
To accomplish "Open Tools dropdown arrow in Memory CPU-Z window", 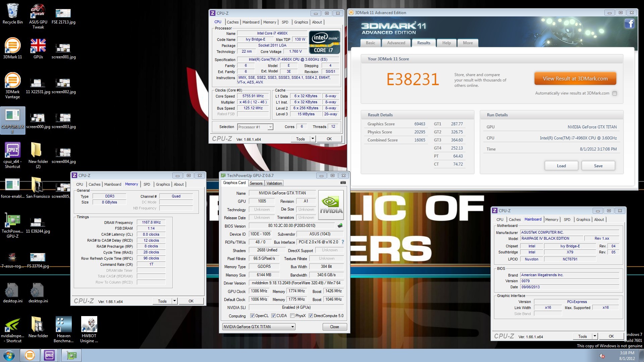I will coord(174,301).
